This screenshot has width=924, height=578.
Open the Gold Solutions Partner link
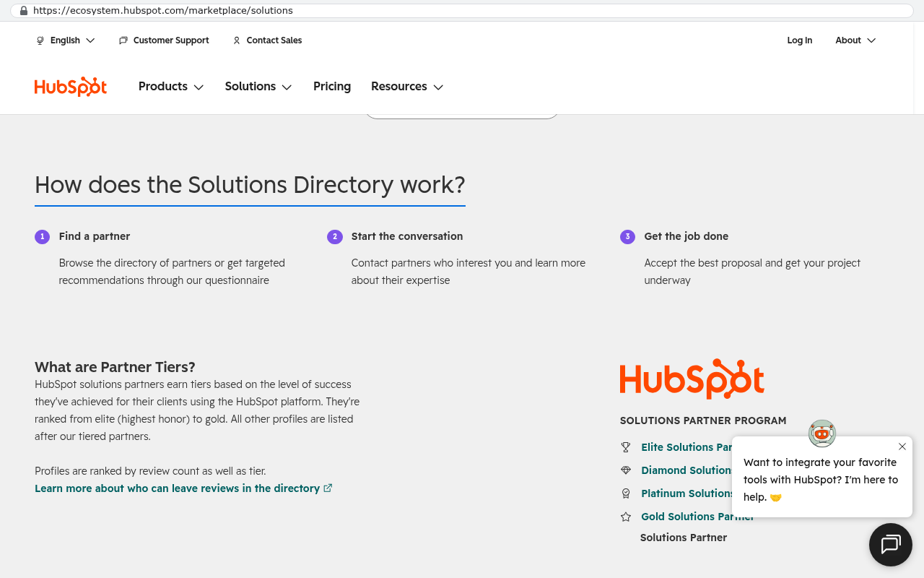click(x=697, y=517)
